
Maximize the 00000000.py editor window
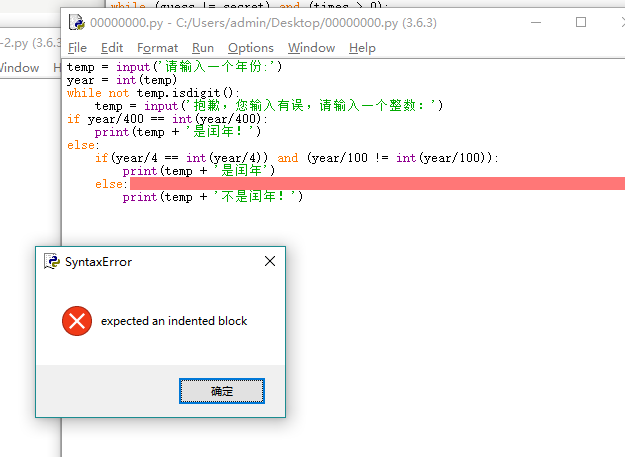[x=581, y=22]
